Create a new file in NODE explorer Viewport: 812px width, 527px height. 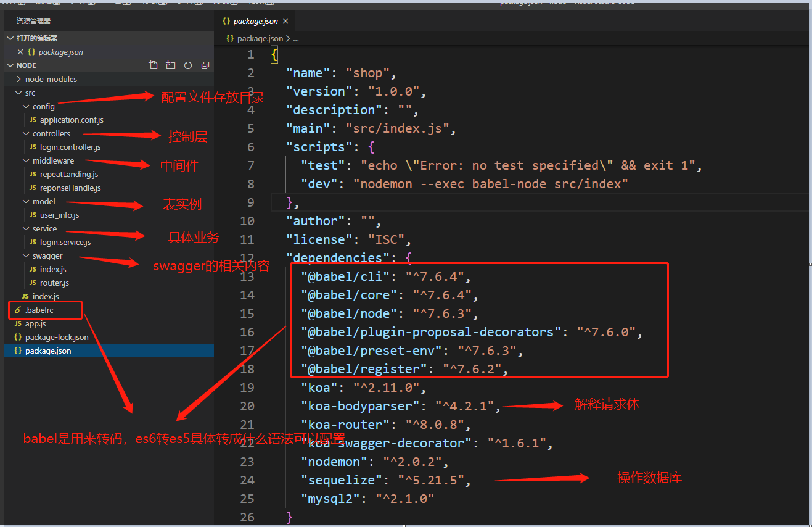point(154,65)
